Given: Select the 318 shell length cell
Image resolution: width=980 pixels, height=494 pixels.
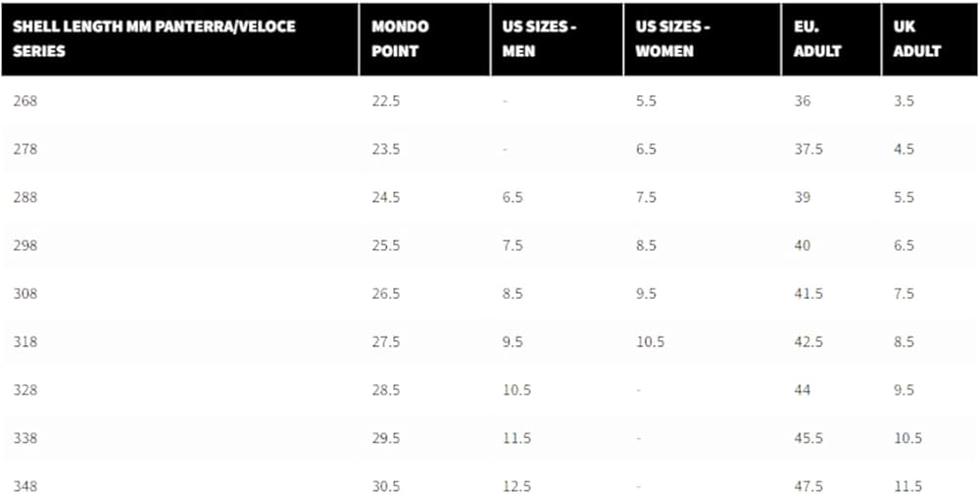Looking at the screenshot, I should coord(25,341).
